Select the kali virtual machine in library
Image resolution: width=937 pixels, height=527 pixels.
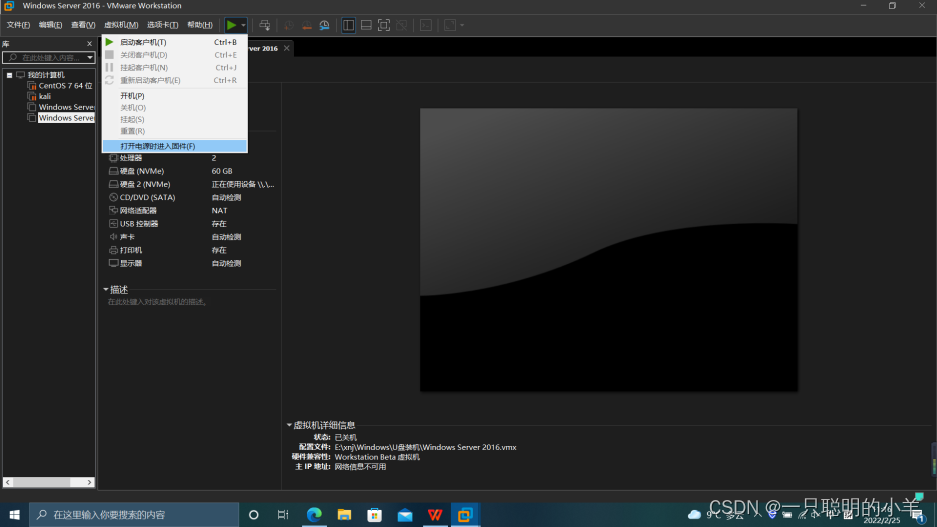tap(45, 96)
